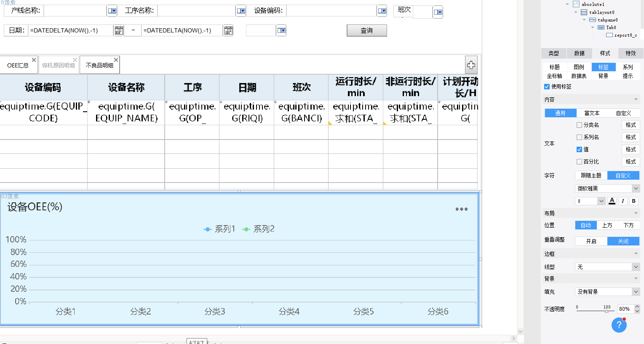Screen dimensions: 644x344
Task: Click 格式 button beside 值
Action: pos(631,149)
